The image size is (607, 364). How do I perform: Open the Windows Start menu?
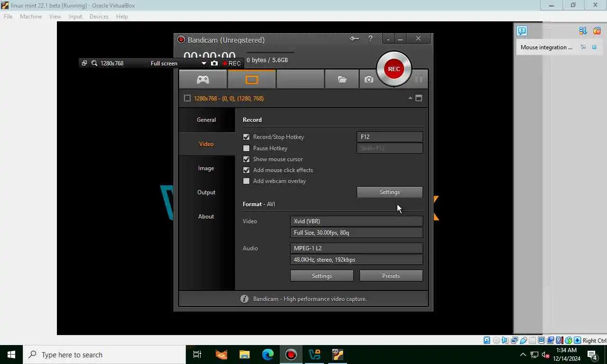[11, 355]
